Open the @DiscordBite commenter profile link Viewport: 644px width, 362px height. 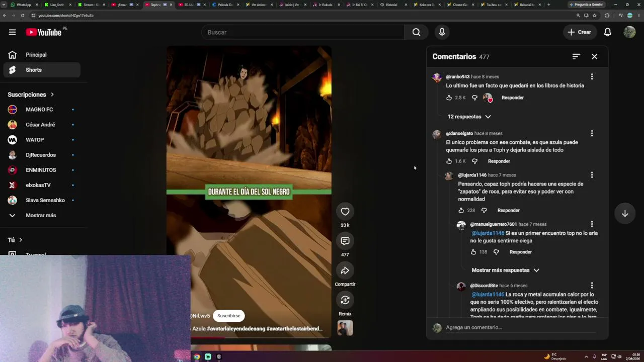click(484, 286)
